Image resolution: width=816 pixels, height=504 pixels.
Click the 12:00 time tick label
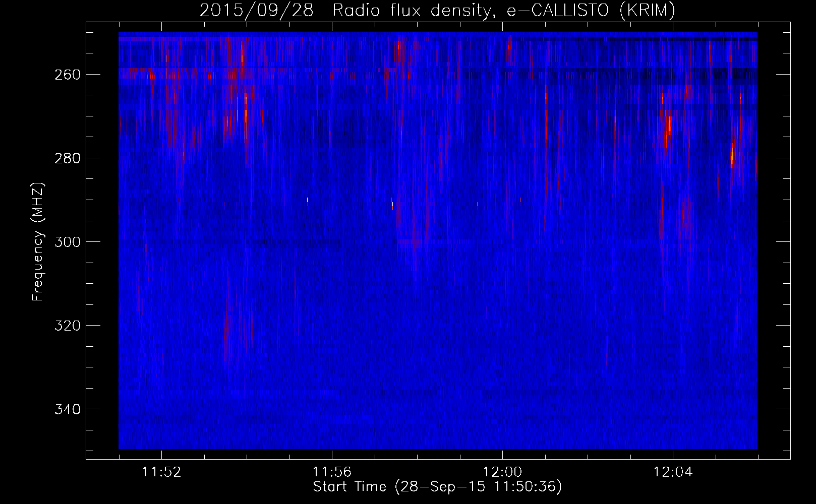[x=502, y=472]
